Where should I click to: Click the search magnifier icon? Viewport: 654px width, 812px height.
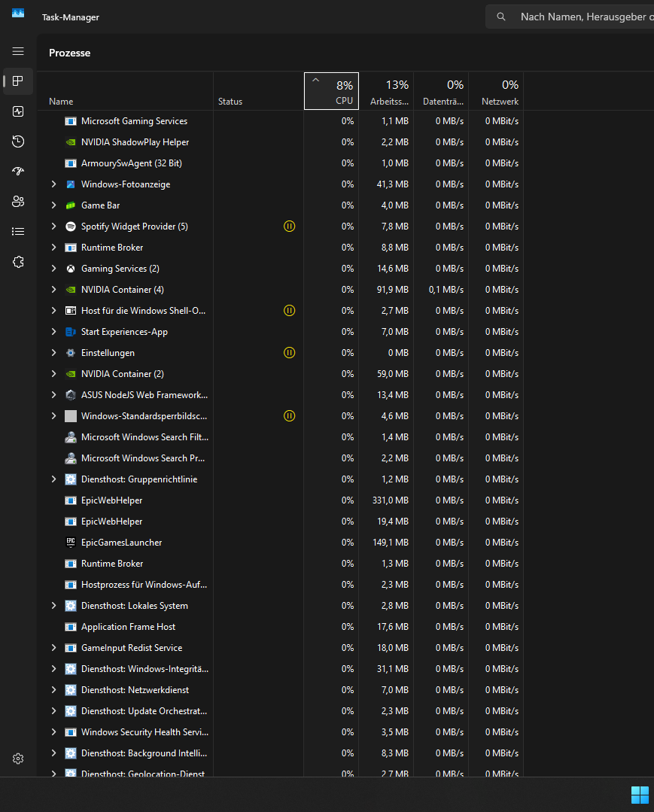tap(500, 17)
